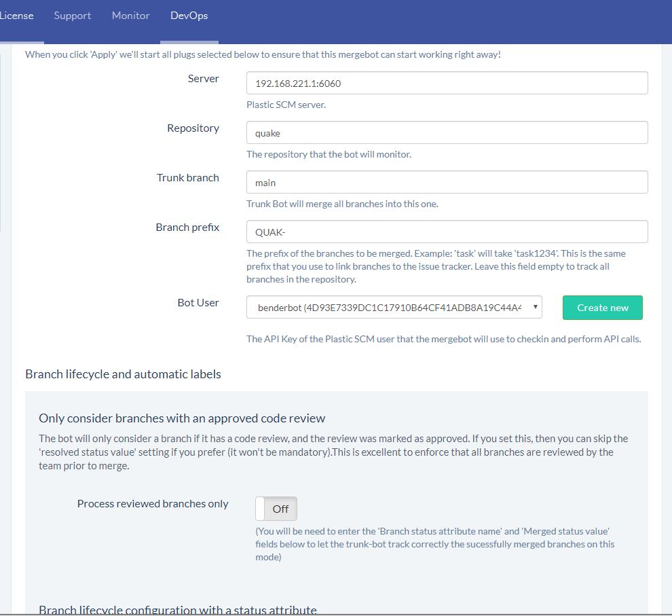Activate the DevOps tab
Screen dimensions: 672x616
click(x=189, y=15)
